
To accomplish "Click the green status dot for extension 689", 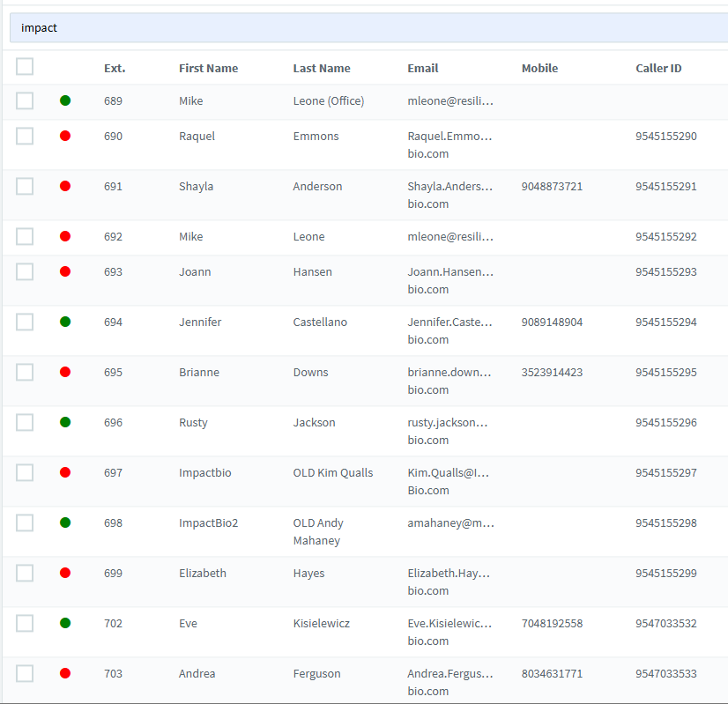I will tap(65, 100).
